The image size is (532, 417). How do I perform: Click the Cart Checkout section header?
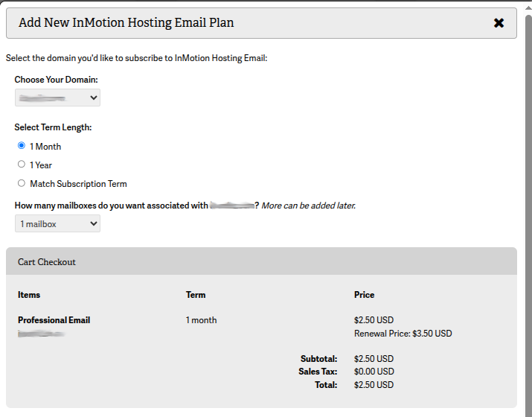[47, 262]
